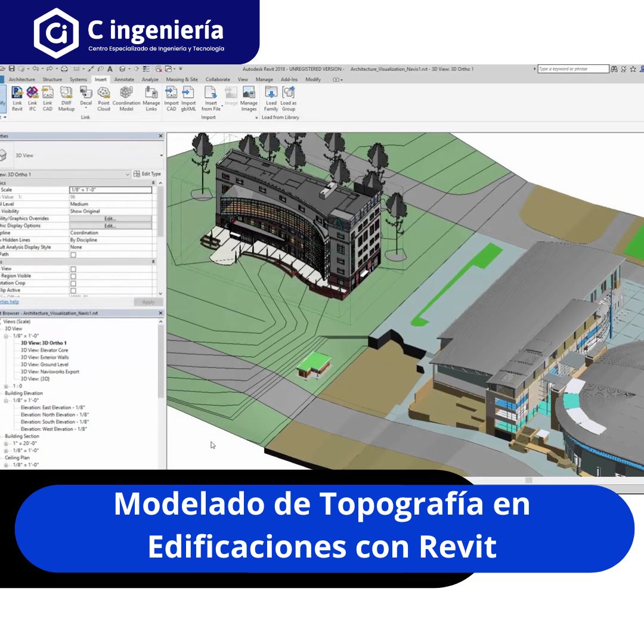
Task: Select the Link Revit tool
Action: (x=17, y=95)
